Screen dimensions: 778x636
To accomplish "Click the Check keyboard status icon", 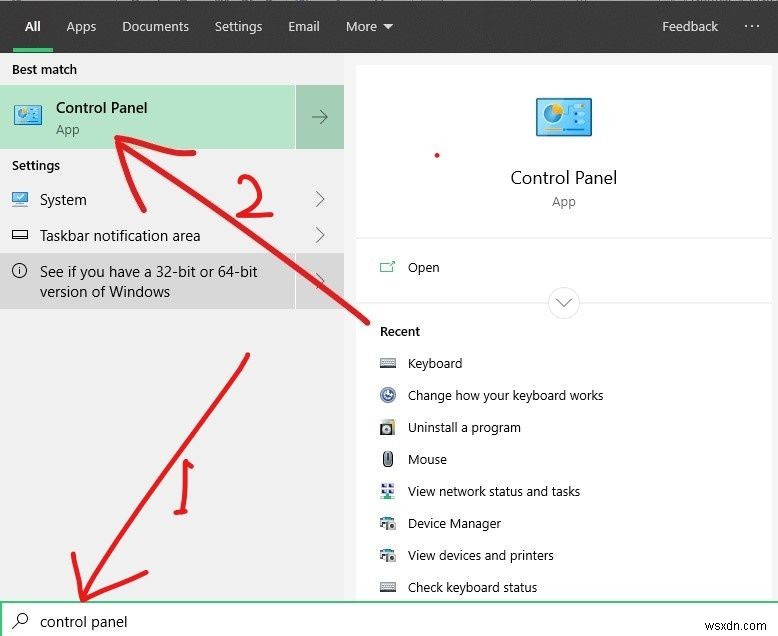I will [388, 587].
